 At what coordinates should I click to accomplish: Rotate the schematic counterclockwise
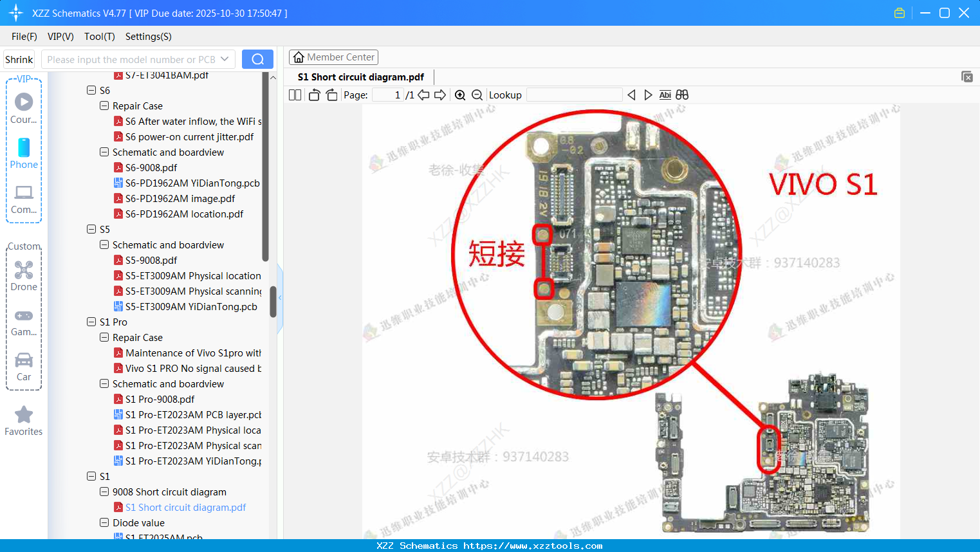pyautogui.click(x=313, y=95)
